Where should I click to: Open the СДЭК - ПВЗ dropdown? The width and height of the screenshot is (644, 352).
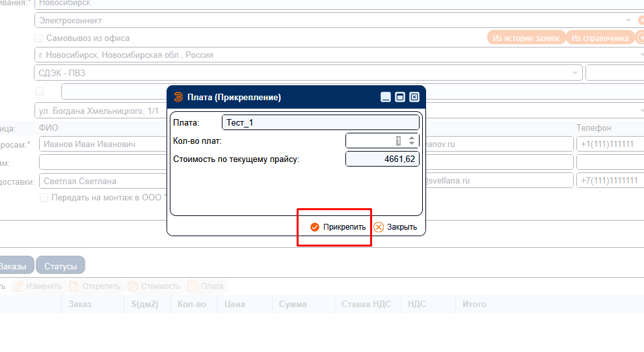575,73
